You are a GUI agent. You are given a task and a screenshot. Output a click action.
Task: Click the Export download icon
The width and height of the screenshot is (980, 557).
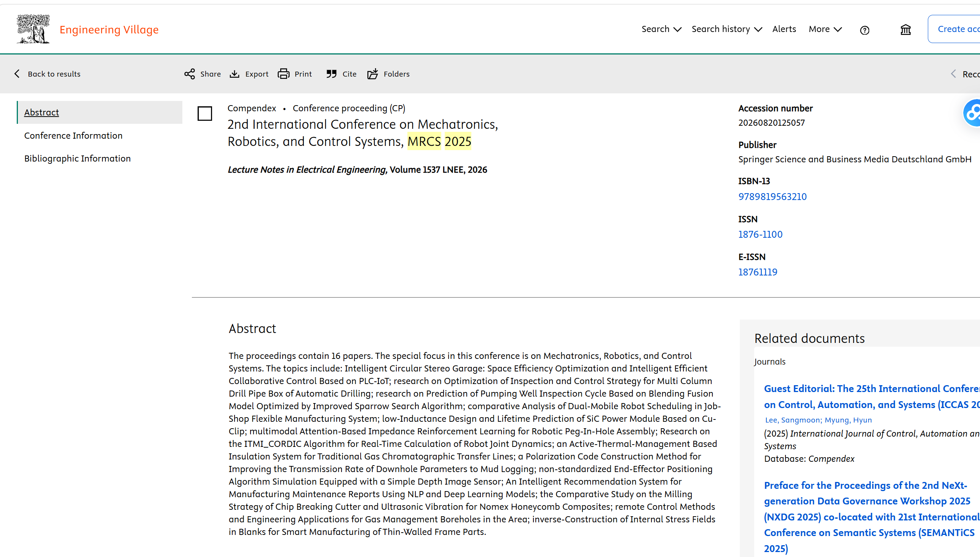point(234,74)
